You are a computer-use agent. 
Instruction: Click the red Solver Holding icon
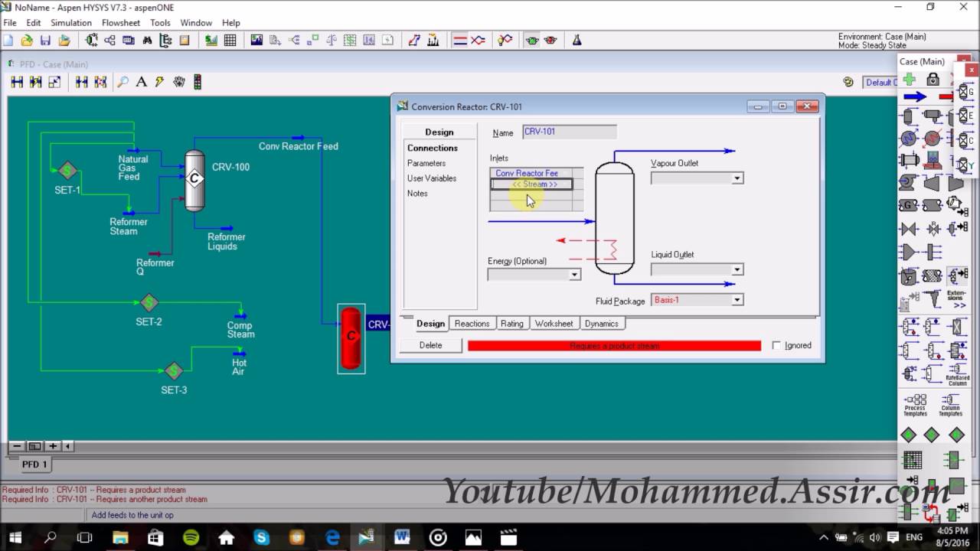pyautogui.click(x=550, y=41)
